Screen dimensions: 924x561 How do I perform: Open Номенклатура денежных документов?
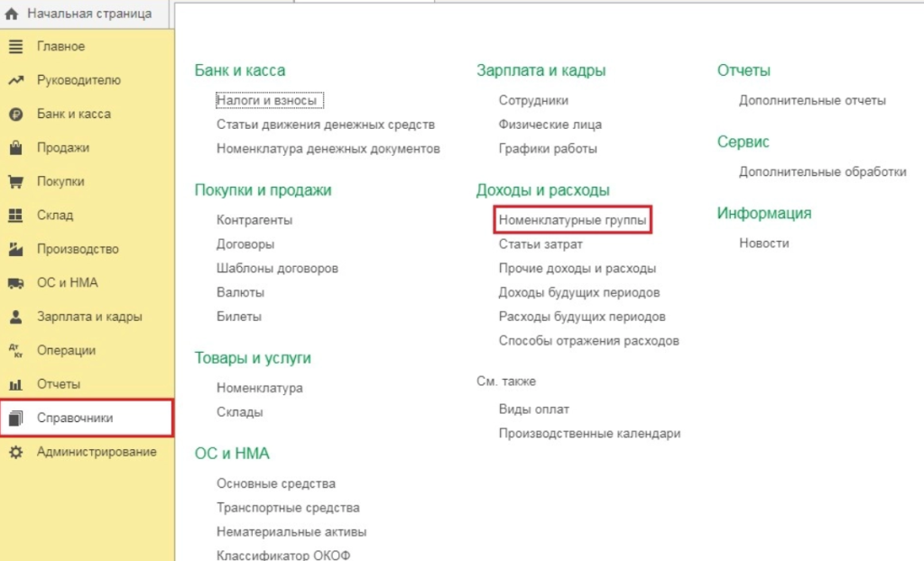328,149
